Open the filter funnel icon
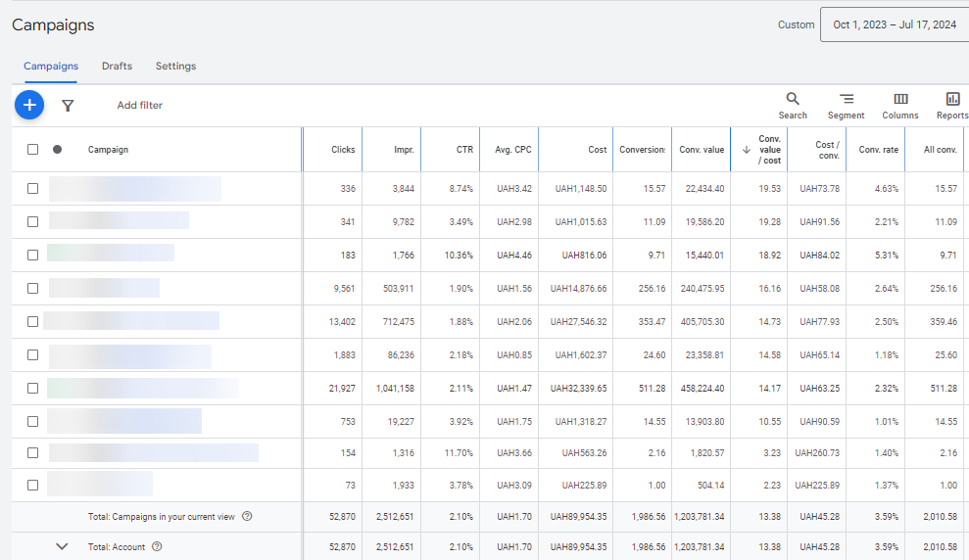 68,106
